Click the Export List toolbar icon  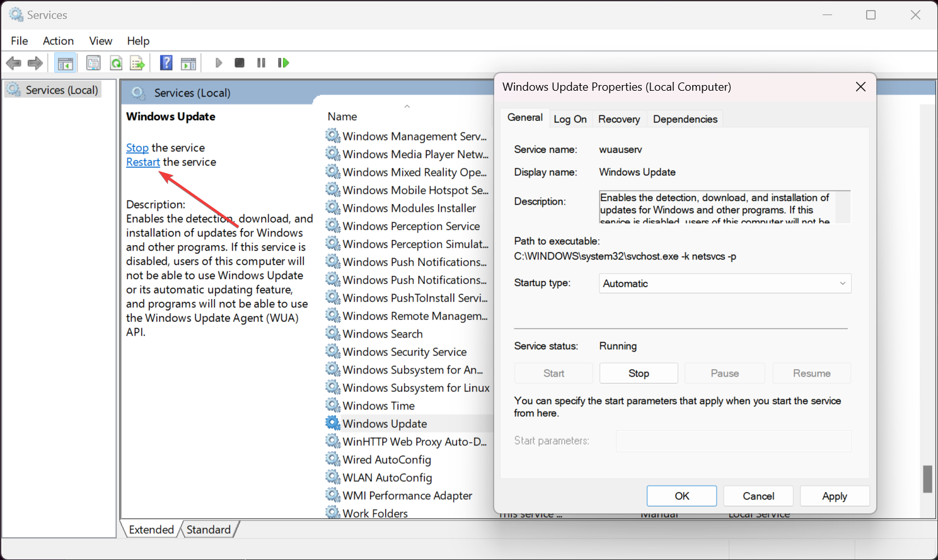pyautogui.click(x=137, y=63)
